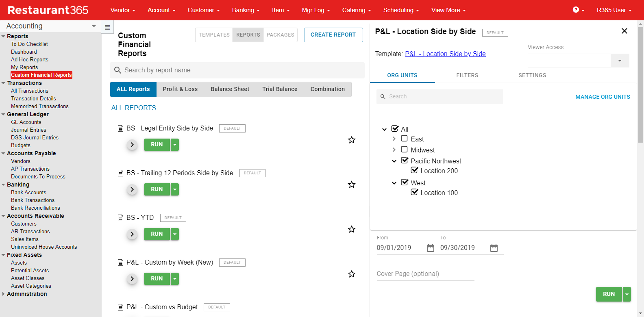Check the Midwest org unit checkbox
644x317 pixels.
tap(404, 150)
